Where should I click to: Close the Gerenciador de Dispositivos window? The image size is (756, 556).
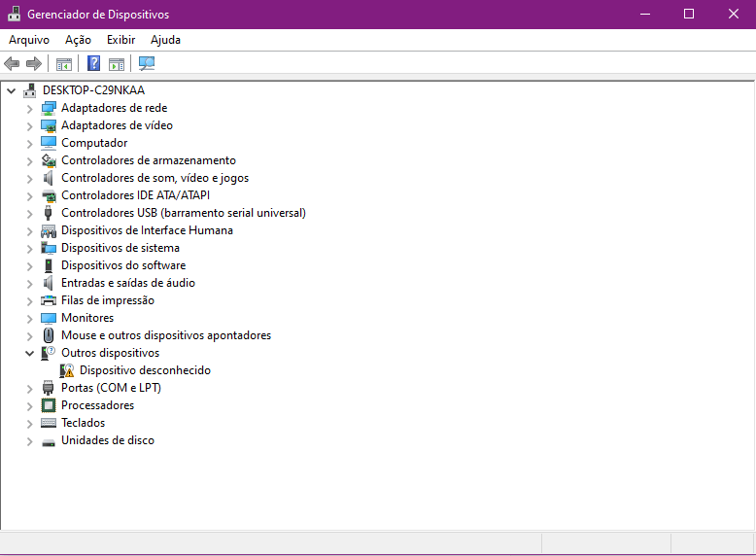[734, 14]
